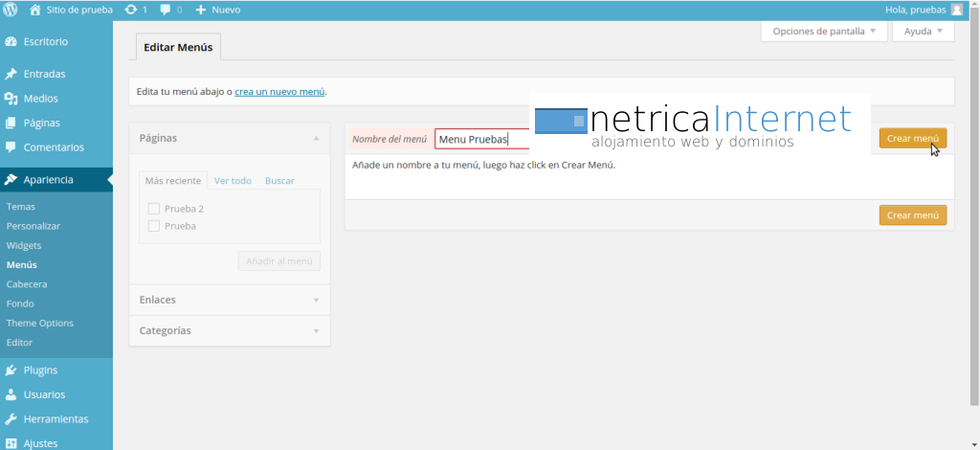Viewport: 980px width, 450px height.
Task: Check the Prueba 2 page checkbox
Action: click(x=153, y=209)
